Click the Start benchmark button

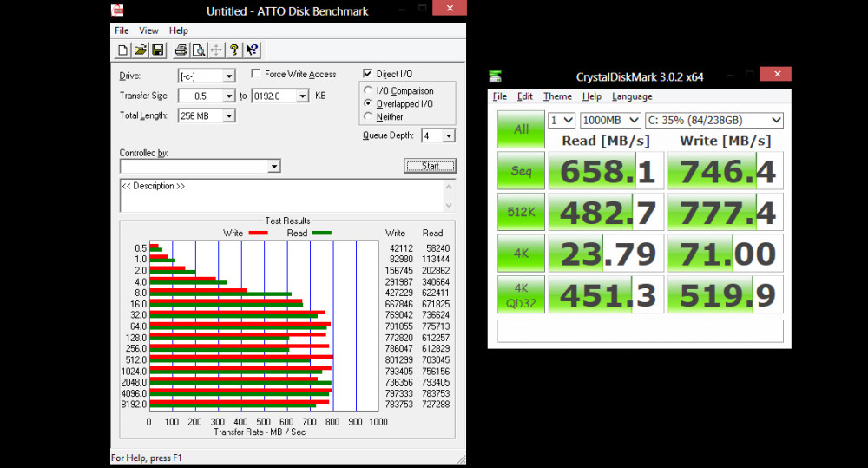pyautogui.click(x=431, y=166)
